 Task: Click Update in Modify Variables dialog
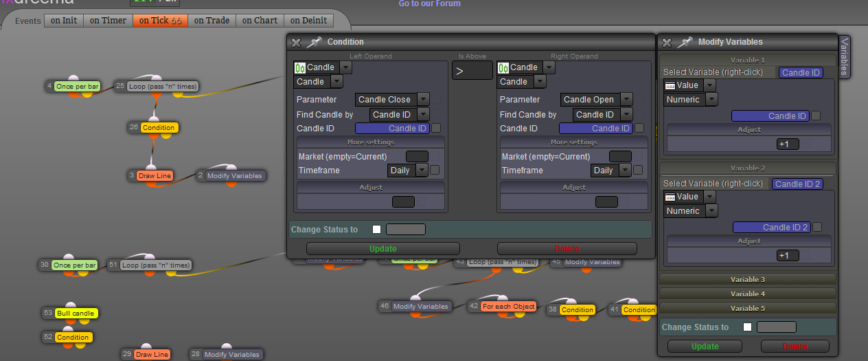(x=705, y=346)
